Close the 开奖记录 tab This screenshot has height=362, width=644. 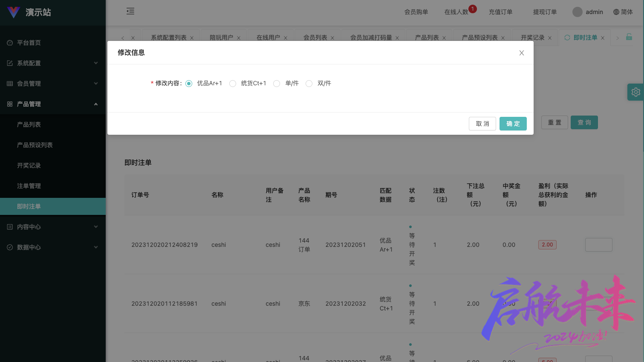[550, 38]
